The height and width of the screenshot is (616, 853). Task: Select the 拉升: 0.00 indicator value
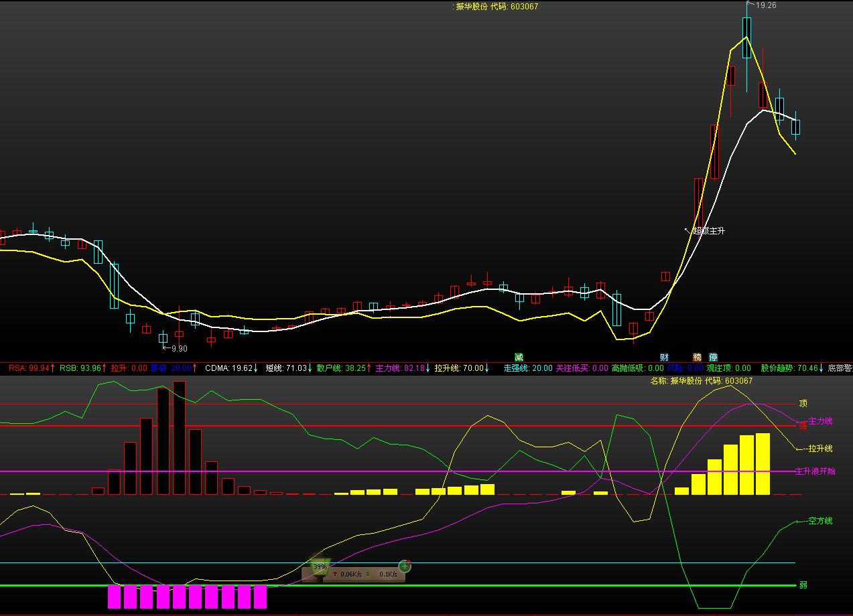click(x=129, y=368)
